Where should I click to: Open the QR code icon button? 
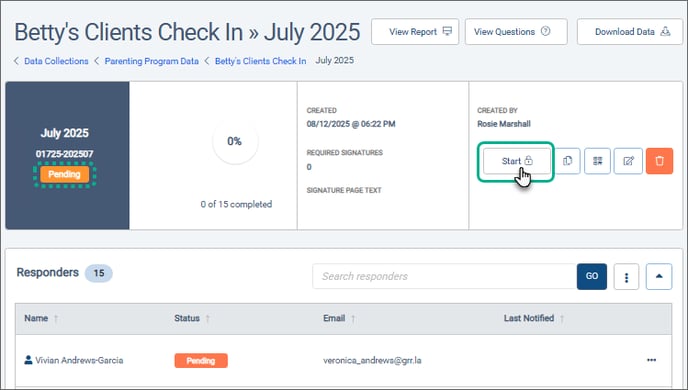pyautogui.click(x=597, y=161)
